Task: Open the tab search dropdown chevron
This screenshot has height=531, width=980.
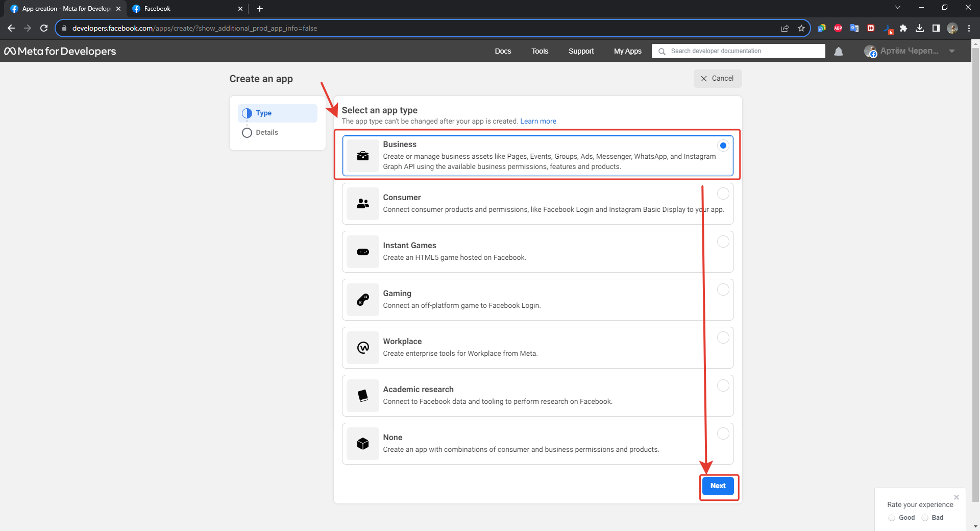Action: pos(897,8)
